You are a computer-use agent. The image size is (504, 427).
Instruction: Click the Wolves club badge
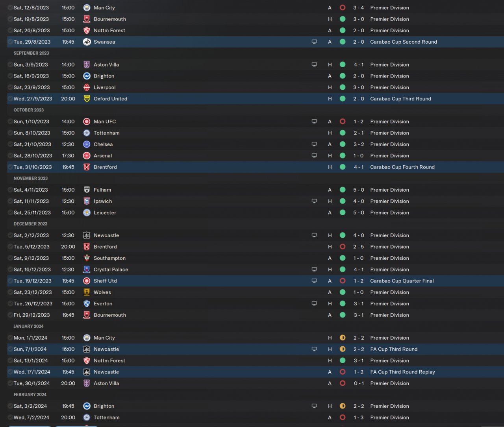pos(87,292)
